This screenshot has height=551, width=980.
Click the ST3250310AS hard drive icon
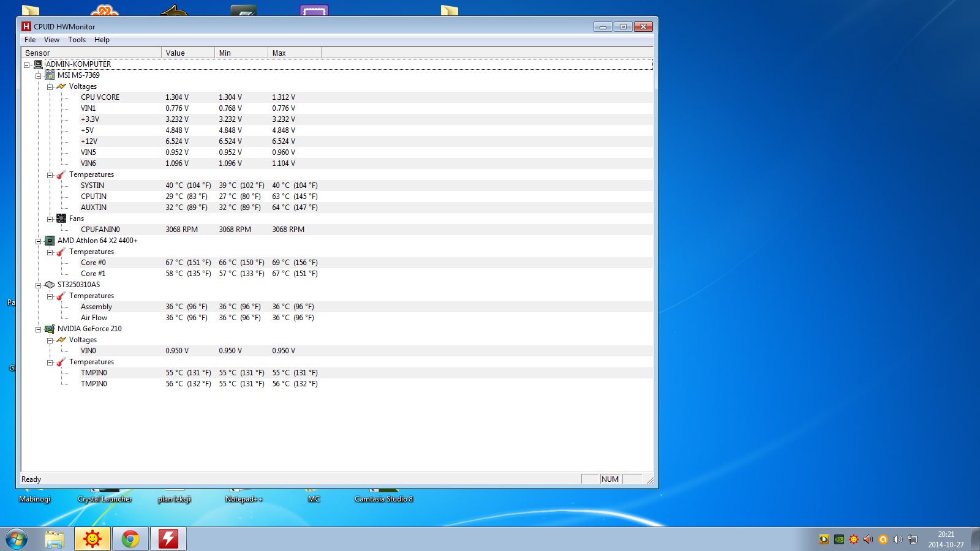50,285
